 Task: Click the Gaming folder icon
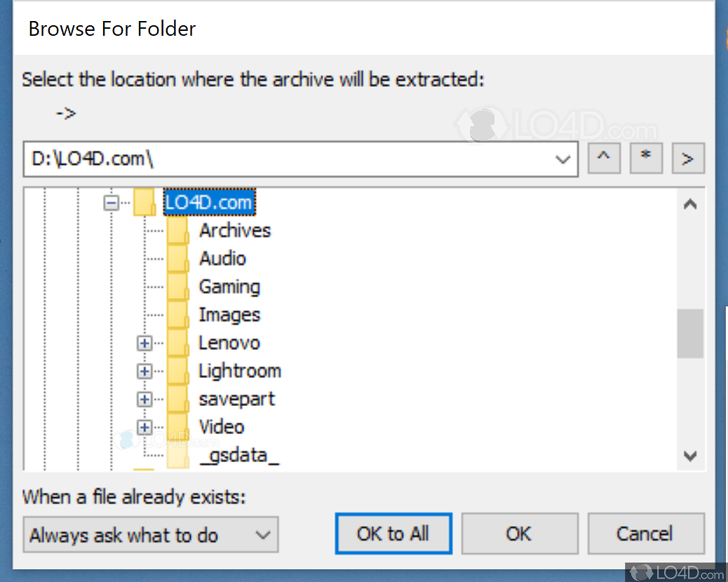coord(178,287)
